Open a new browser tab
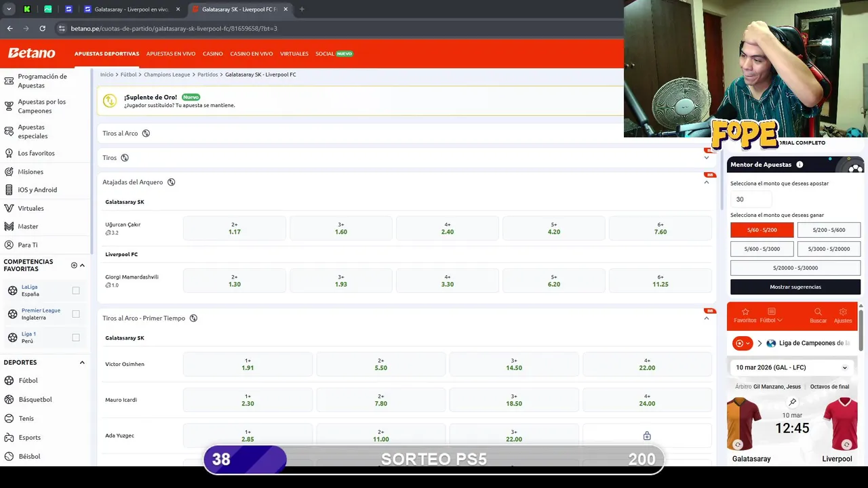Screen dimensions: 868x488 pos(302,9)
